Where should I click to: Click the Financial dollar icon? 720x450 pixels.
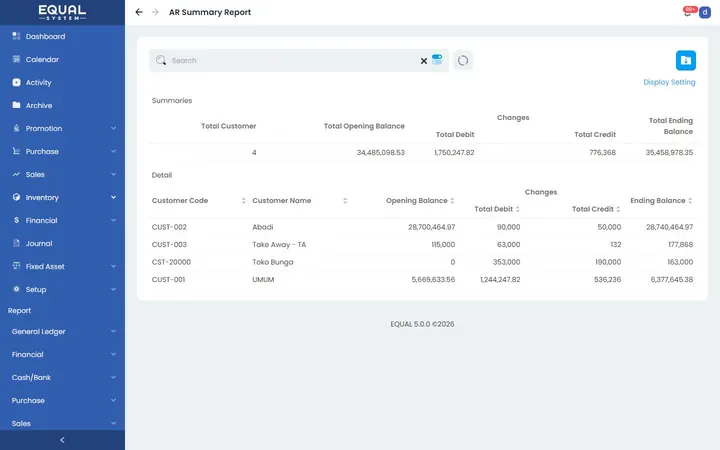17,220
